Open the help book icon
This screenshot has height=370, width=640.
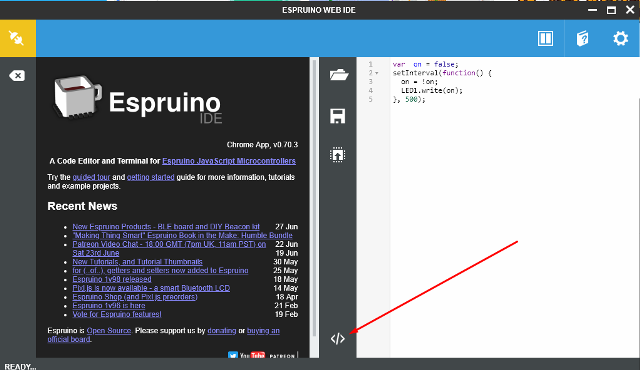[x=582, y=39]
